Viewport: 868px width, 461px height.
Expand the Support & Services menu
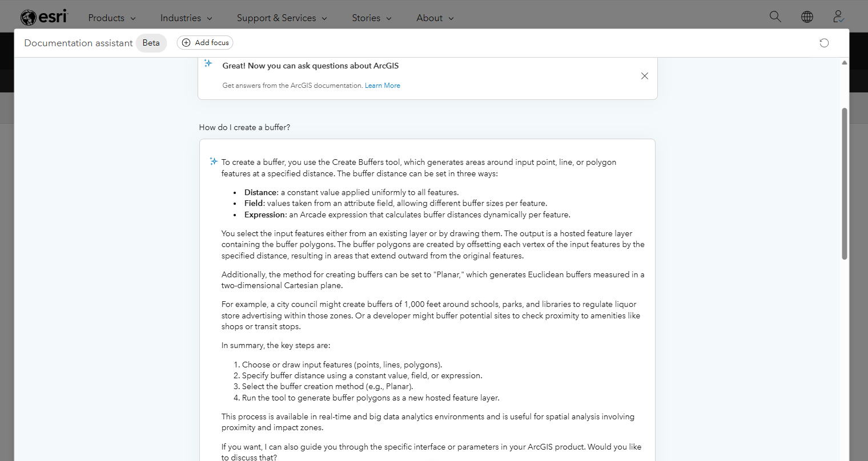[282, 18]
